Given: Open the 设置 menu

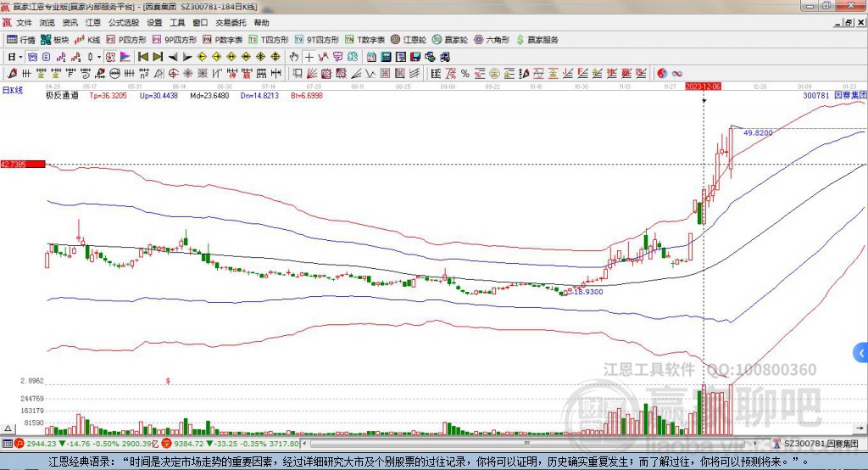Looking at the screenshot, I should pos(154,23).
